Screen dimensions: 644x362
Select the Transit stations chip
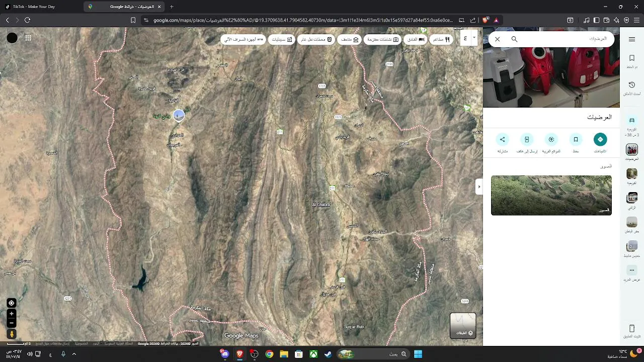click(x=316, y=39)
